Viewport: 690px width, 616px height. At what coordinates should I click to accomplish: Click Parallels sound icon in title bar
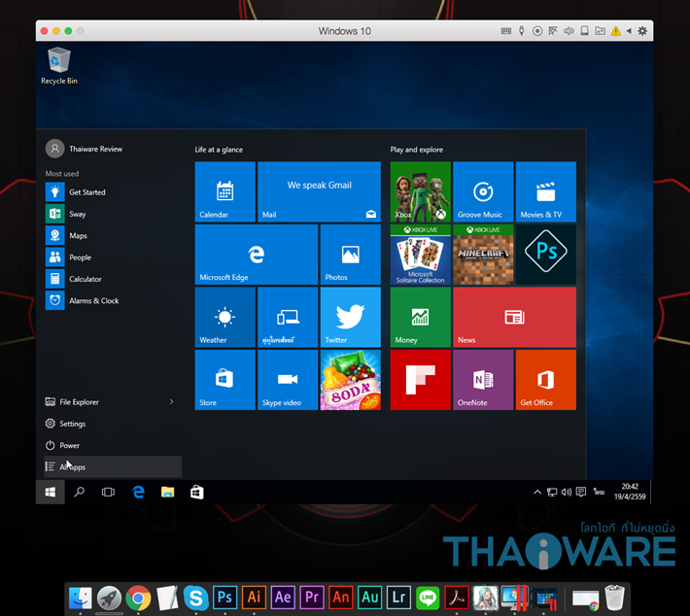pos(569,31)
